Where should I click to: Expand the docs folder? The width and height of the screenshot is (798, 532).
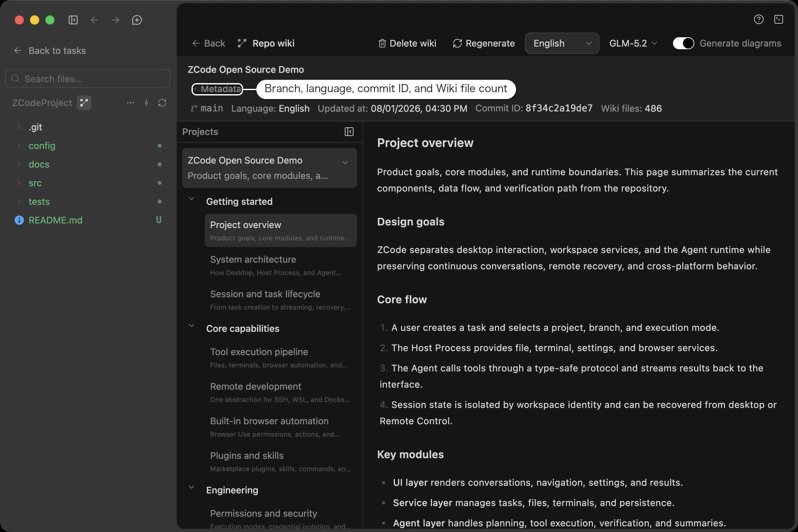(x=19, y=165)
